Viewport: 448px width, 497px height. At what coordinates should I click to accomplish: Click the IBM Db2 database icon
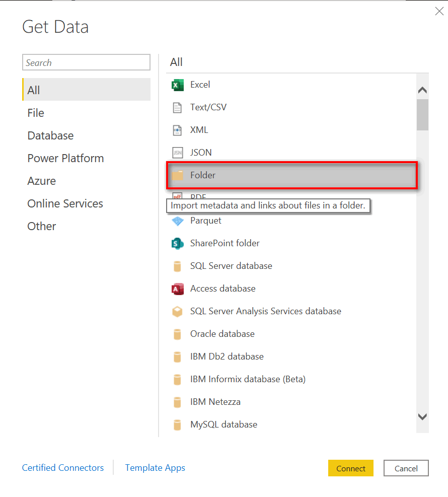click(177, 357)
